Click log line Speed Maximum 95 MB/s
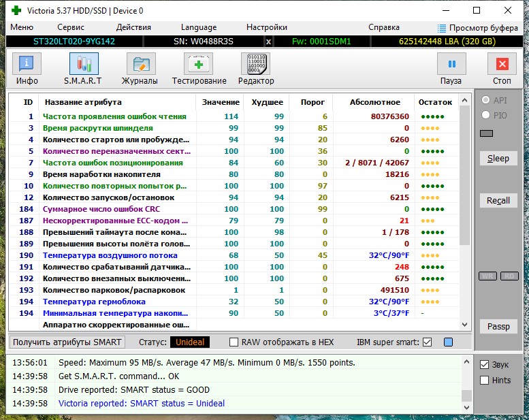 tap(207, 363)
